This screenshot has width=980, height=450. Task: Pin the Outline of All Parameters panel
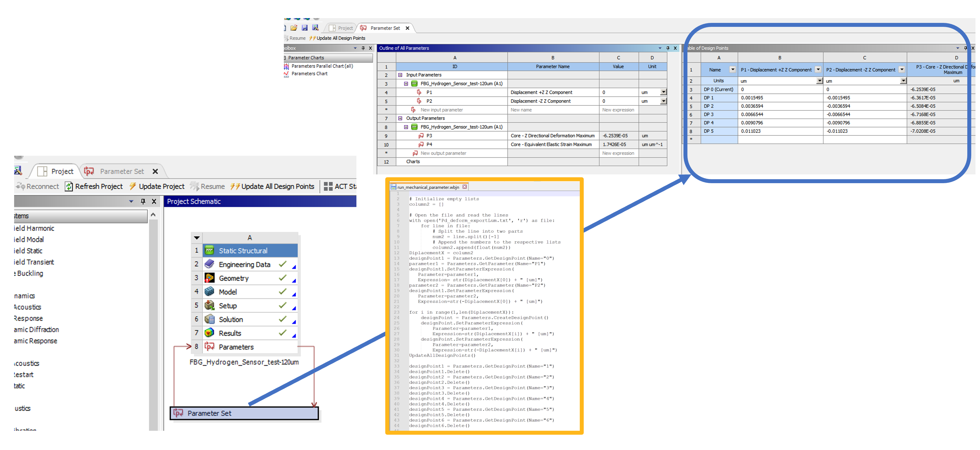(668, 48)
